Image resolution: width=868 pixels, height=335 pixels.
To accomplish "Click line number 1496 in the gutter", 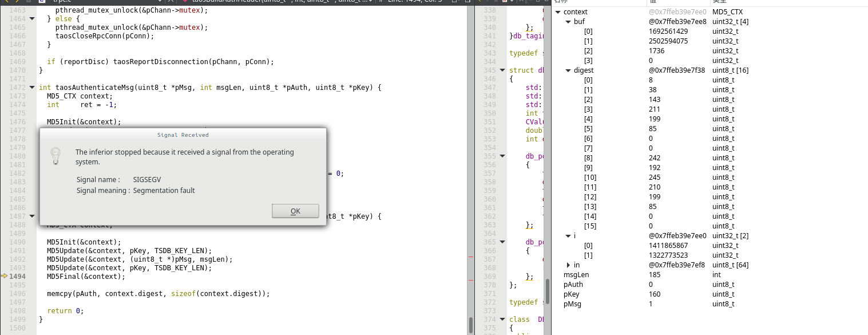I will (17, 294).
